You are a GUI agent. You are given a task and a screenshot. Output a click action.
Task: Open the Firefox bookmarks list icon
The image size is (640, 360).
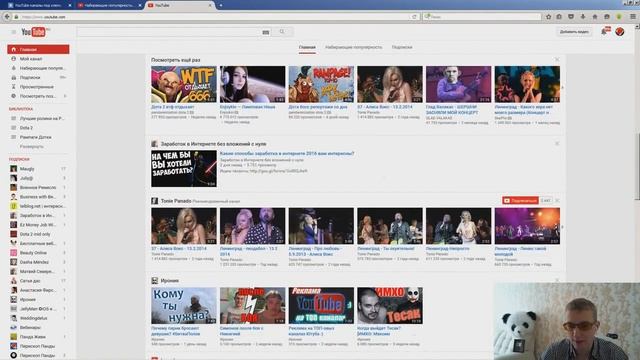pos(559,17)
